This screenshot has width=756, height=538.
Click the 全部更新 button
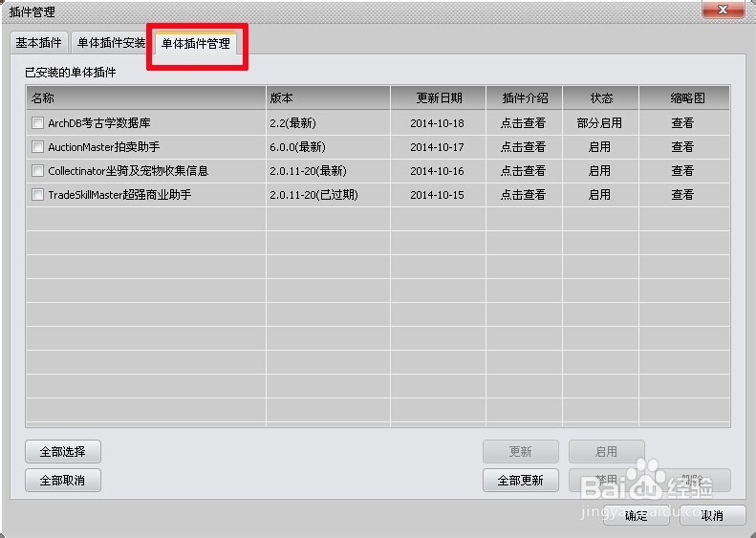(x=521, y=480)
